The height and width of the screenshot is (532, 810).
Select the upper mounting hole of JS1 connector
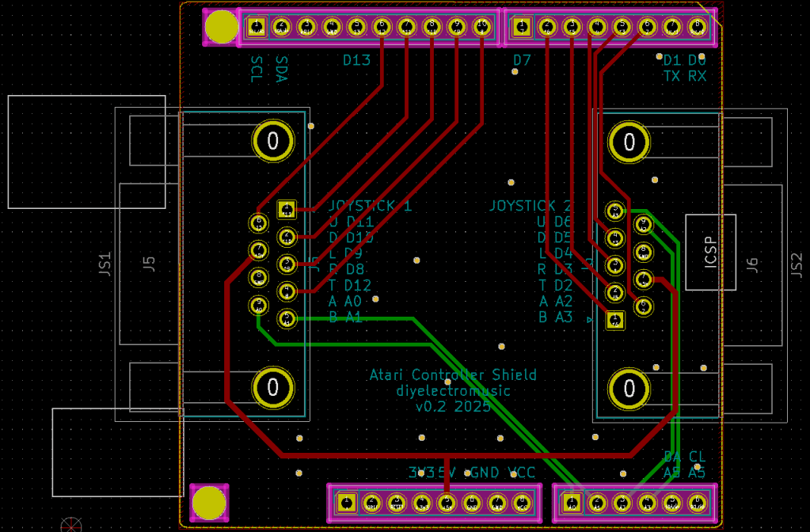coord(273,142)
